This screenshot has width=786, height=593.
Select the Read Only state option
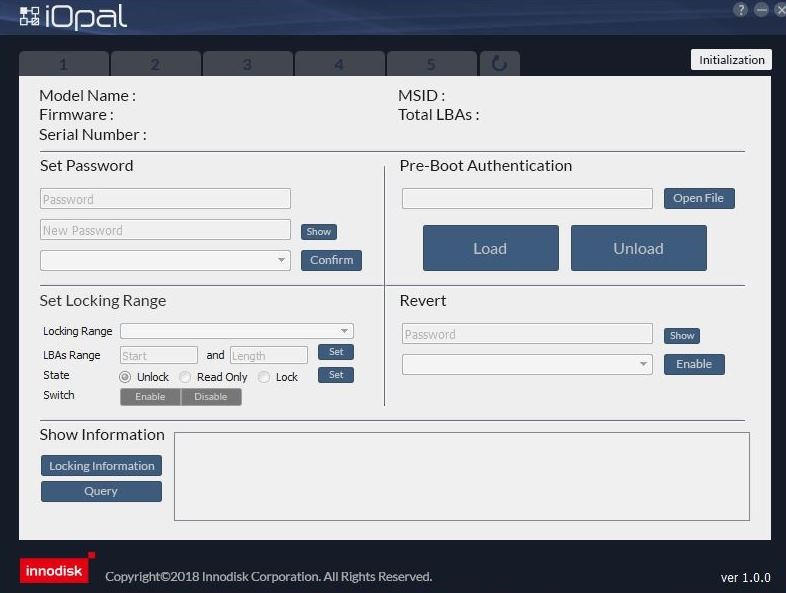click(x=185, y=377)
